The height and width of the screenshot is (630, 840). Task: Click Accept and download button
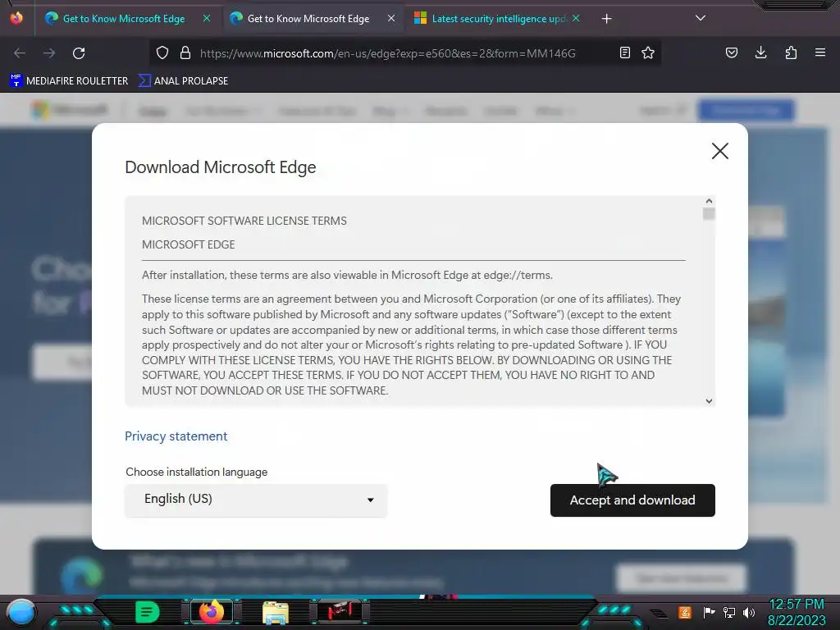(632, 500)
